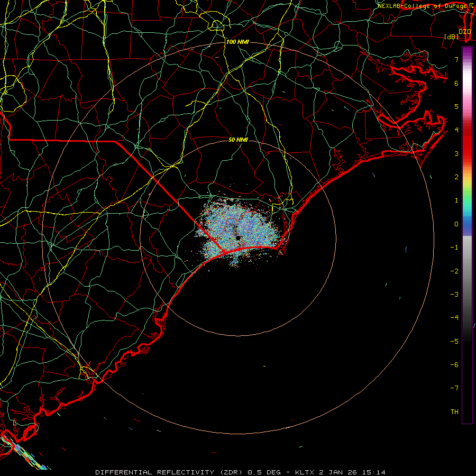Screen dimensions: 476x476
Task: Click the DZD legend title
Action: point(464,31)
